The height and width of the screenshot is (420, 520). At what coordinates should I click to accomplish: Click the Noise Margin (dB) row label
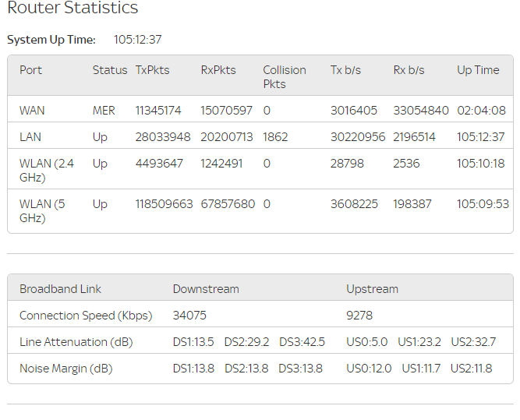[65, 369]
